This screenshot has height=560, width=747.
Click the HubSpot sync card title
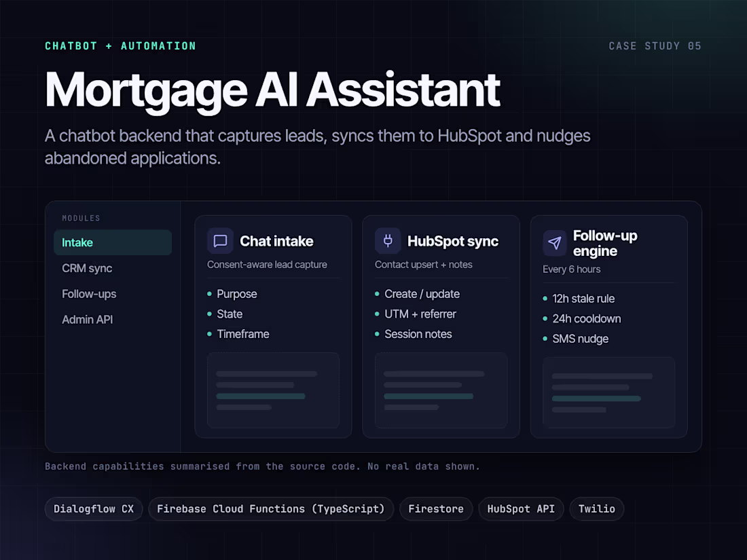click(453, 242)
